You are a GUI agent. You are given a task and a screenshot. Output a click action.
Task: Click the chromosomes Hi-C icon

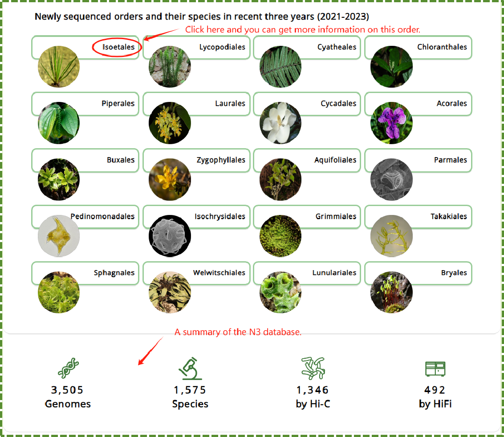click(313, 368)
